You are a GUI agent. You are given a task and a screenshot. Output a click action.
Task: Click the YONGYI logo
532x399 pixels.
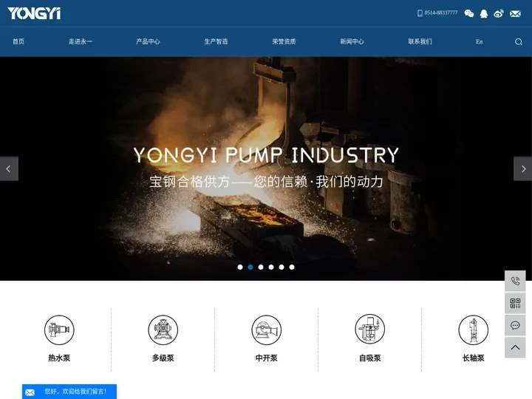[34, 13]
